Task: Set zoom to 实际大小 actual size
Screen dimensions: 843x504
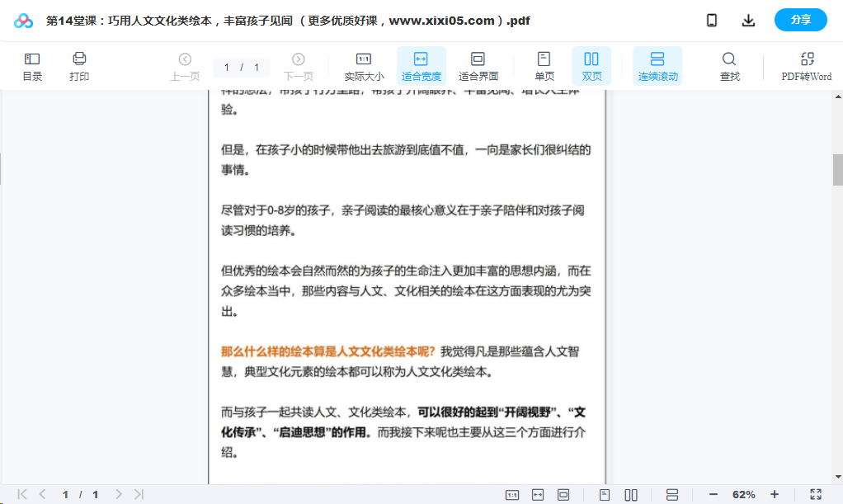Action: (363, 66)
